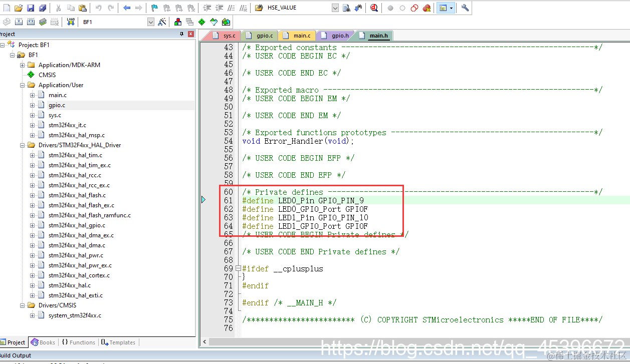Image resolution: width=630 pixels, height=364 pixels.
Task: Switch to the sys.c editor tab
Action: point(224,36)
